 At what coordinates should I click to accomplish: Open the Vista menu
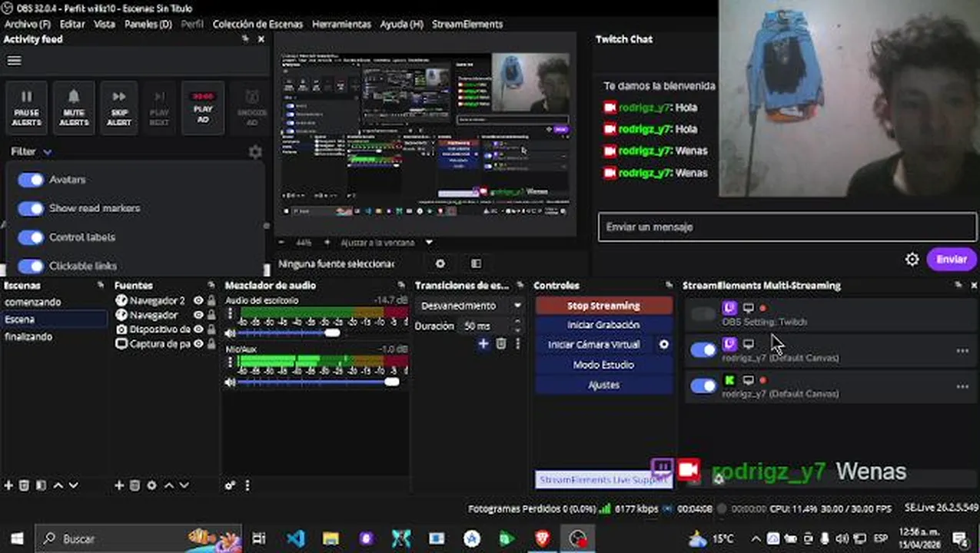(x=105, y=24)
